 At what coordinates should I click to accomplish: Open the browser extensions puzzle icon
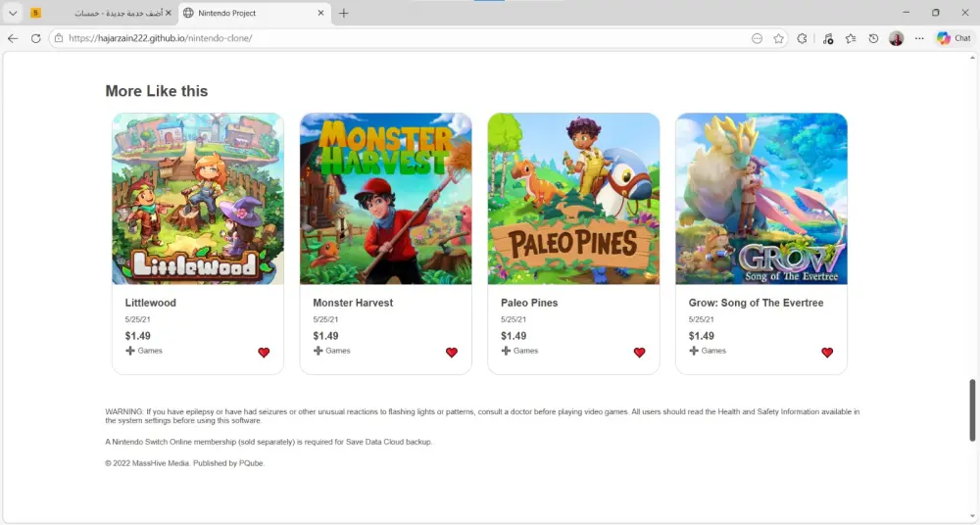pos(802,39)
